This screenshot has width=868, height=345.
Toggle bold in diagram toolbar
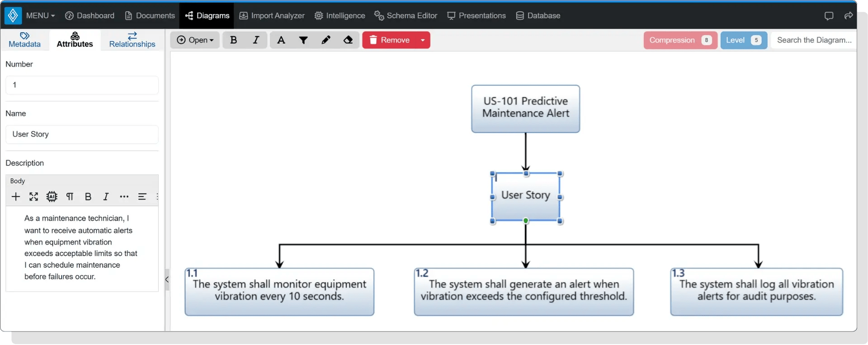233,40
